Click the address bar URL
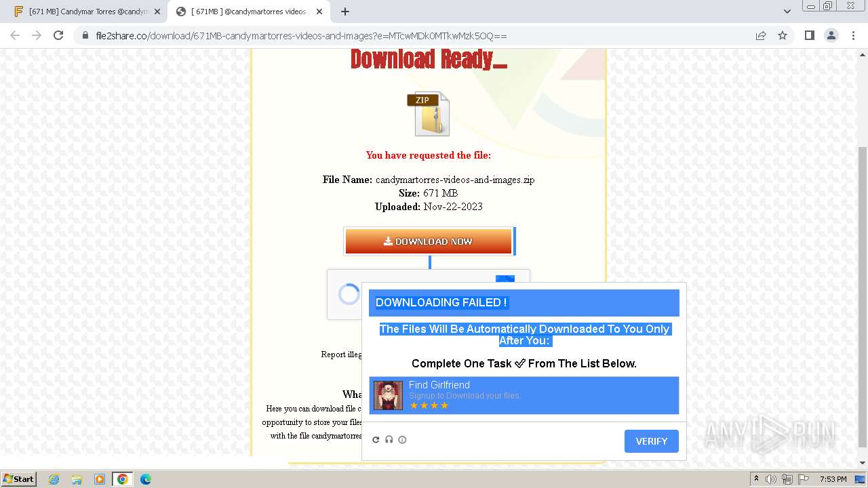This screenshot has height=488, width=868. (301, 36)
